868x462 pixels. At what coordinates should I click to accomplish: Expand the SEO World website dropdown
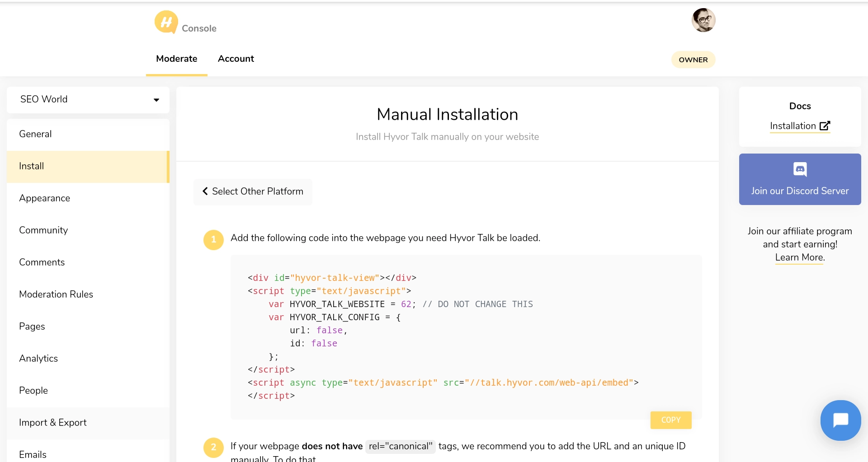[88, 99]
